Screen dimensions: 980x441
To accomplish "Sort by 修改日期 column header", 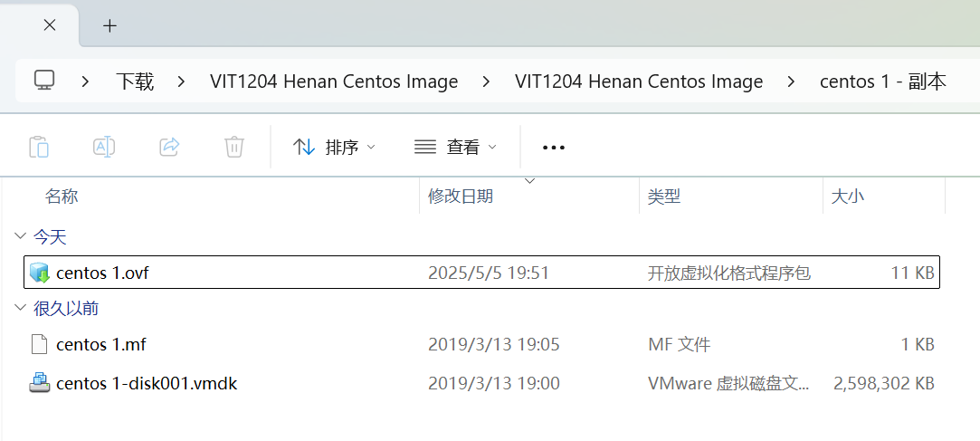I will pyautogui.click(x=461, y=196).
